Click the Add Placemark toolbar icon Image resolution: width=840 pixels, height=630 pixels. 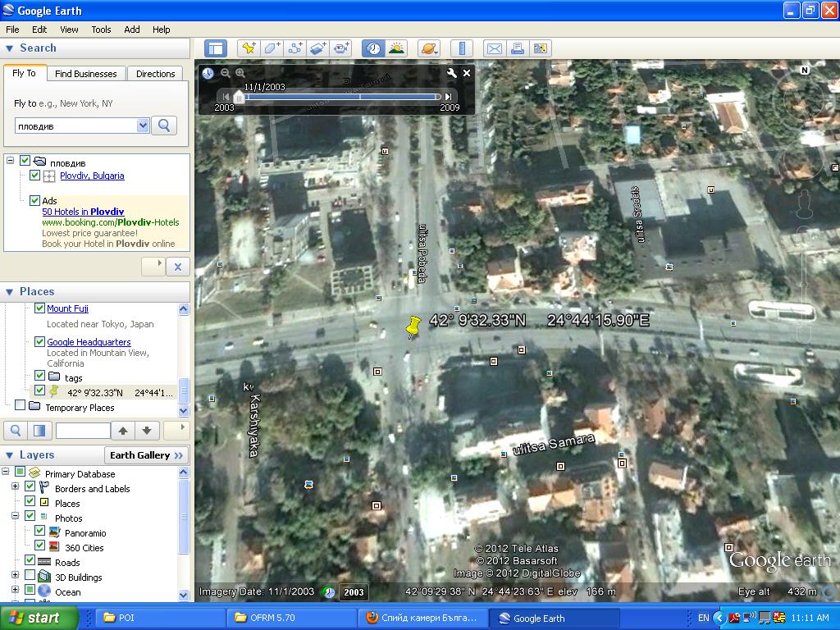(249, 48)
